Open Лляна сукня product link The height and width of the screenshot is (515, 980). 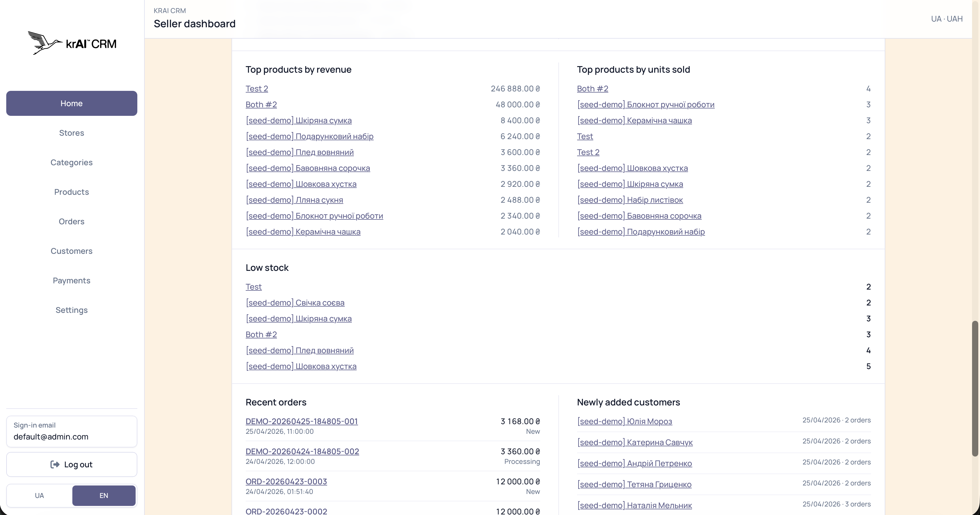[x=294, y=200]
